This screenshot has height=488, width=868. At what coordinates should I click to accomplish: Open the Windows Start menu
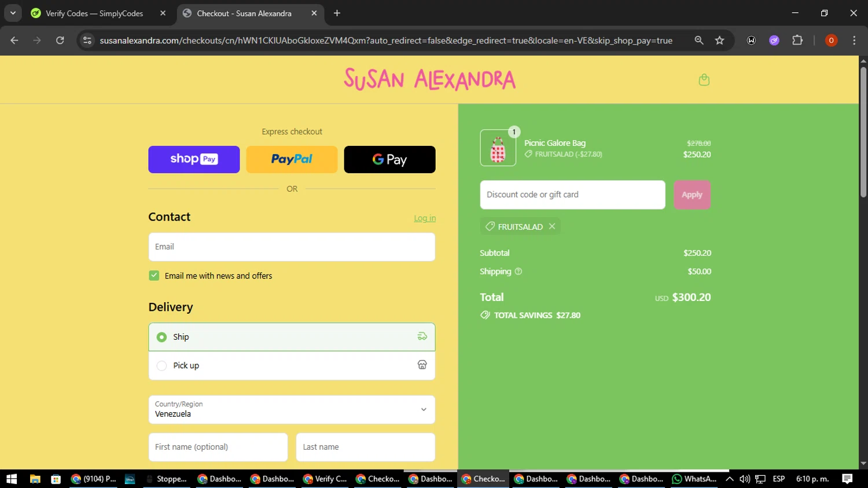click(x=12, y=479)
